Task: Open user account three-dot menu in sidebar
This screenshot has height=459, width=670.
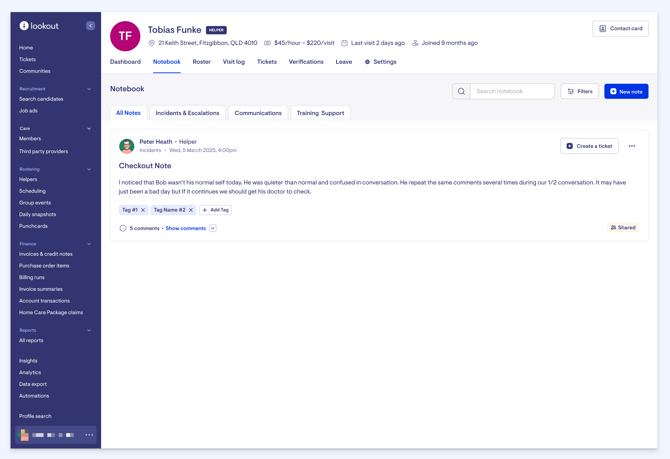Action: 89,435
